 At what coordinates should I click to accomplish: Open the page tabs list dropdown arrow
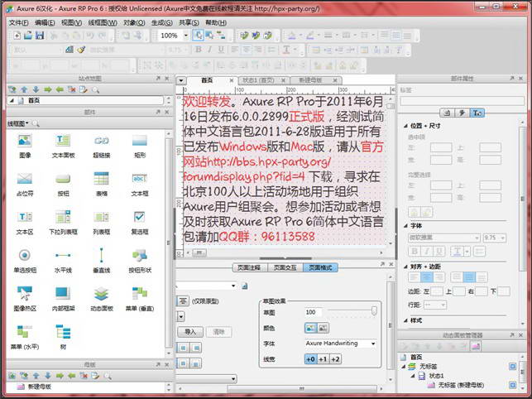pyautogui.click(x=181, y=80)
